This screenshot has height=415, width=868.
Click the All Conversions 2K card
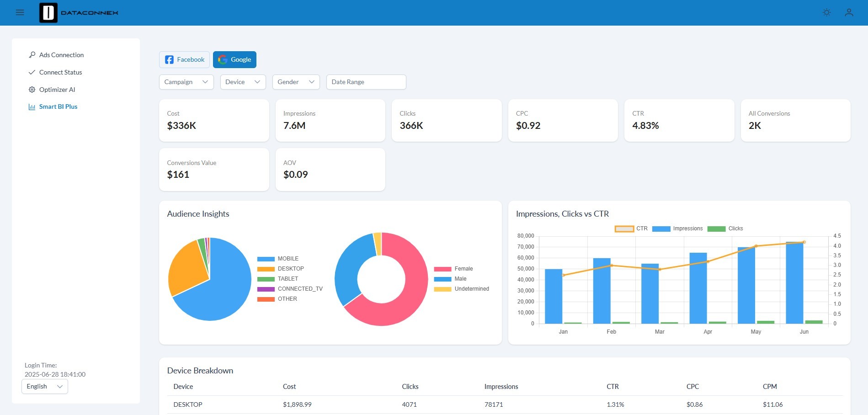point(795,120)
